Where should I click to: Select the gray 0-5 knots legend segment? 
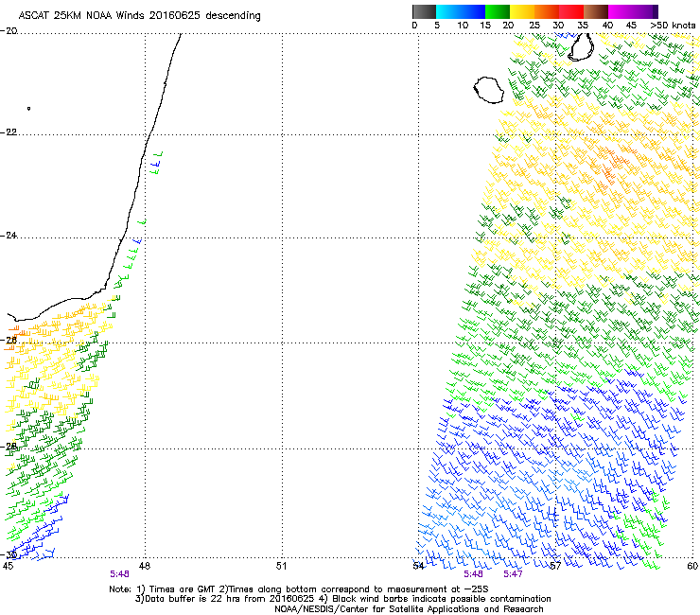point(424,11)
